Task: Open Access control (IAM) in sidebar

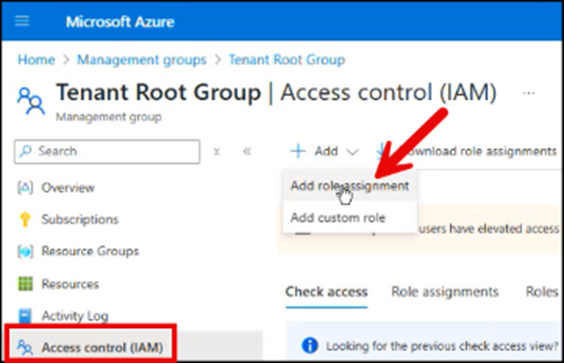Action: [103, 347]
